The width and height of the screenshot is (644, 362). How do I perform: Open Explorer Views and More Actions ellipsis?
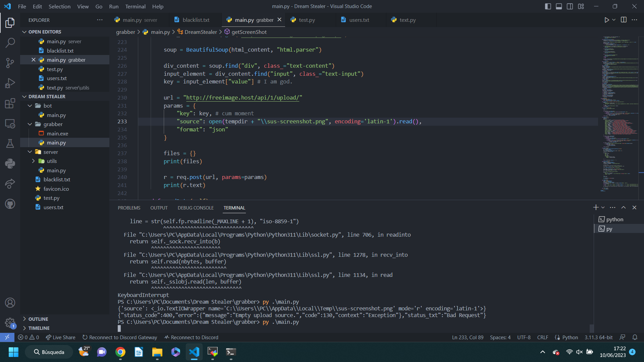pyautogui.click(x=100, y=20)
